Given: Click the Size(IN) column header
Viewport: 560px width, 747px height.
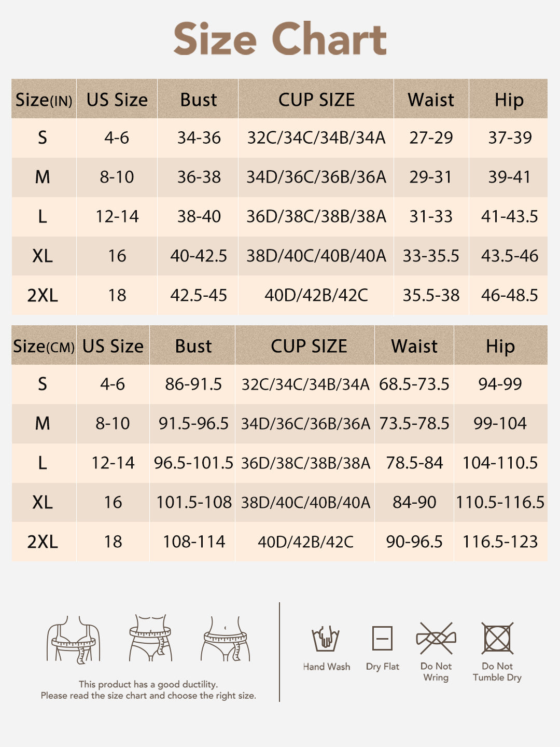Looking at the screenshot, I should [x=44, y=100].
